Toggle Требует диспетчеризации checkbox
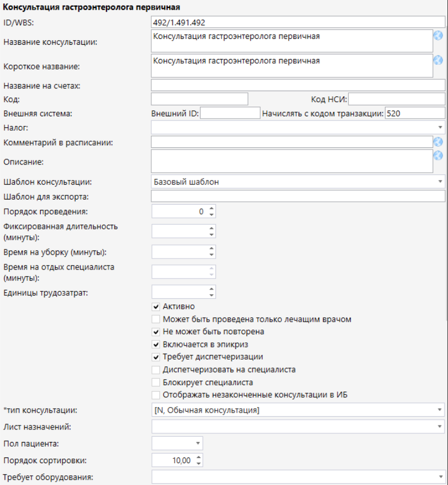Viewport: 448px width, 485px height. [x=156, y=357]
